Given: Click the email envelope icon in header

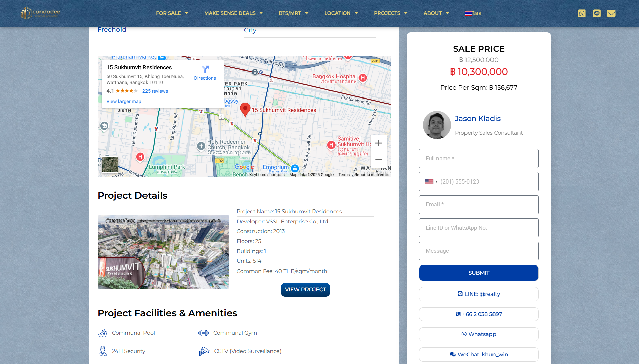Looking at the screenshot, I should (611, 13).
